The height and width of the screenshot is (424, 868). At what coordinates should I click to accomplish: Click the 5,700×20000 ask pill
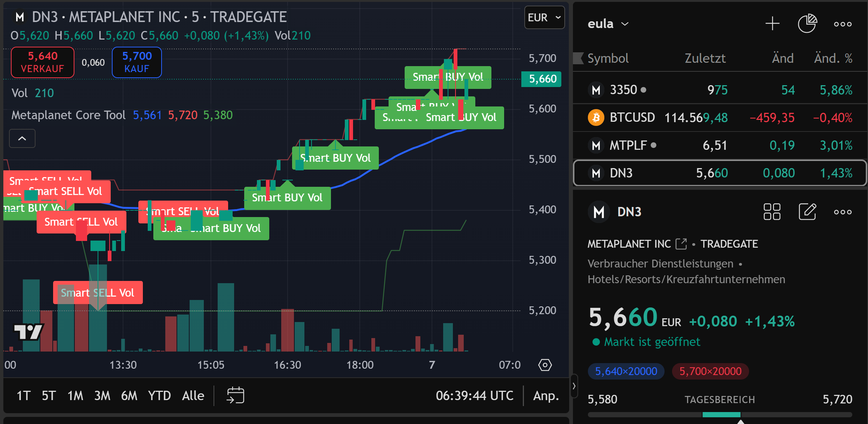(x=710, y=371)
